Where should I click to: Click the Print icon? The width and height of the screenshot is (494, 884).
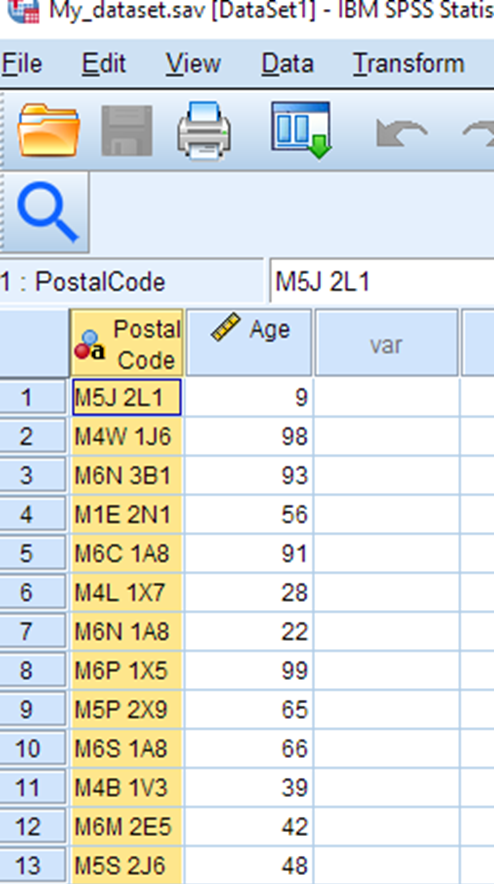204,130
